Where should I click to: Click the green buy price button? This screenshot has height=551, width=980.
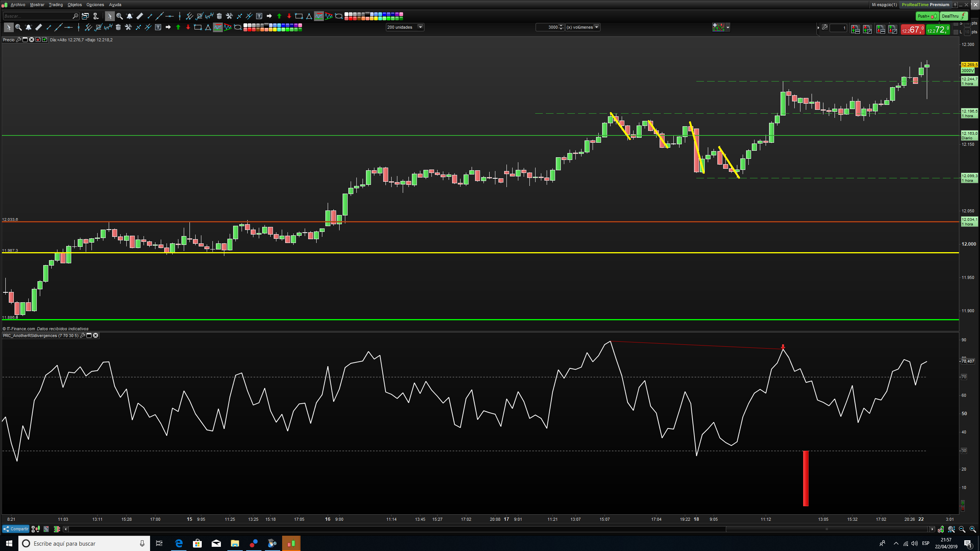pos(938,29)
